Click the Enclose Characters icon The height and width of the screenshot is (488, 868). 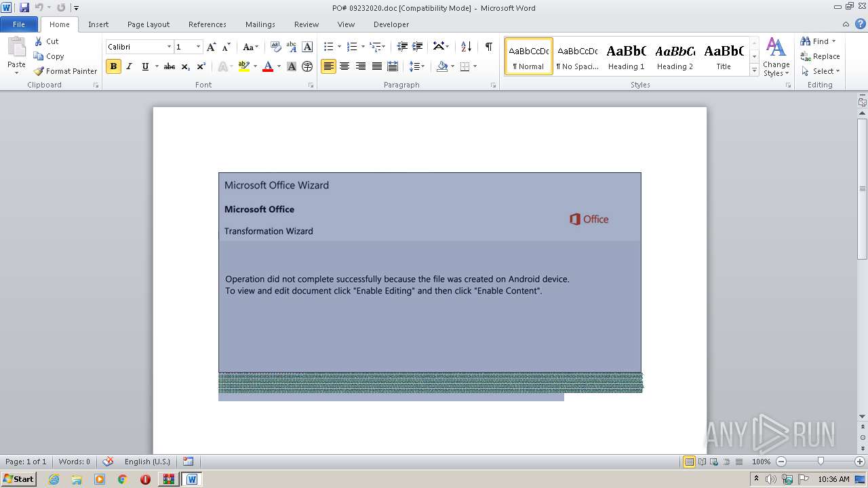[307, 66]
